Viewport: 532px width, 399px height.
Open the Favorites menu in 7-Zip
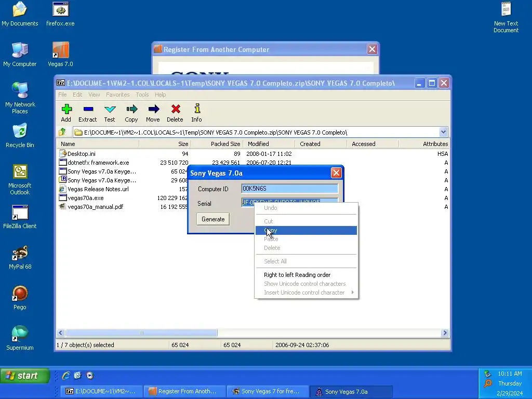(x=118, y=95)
